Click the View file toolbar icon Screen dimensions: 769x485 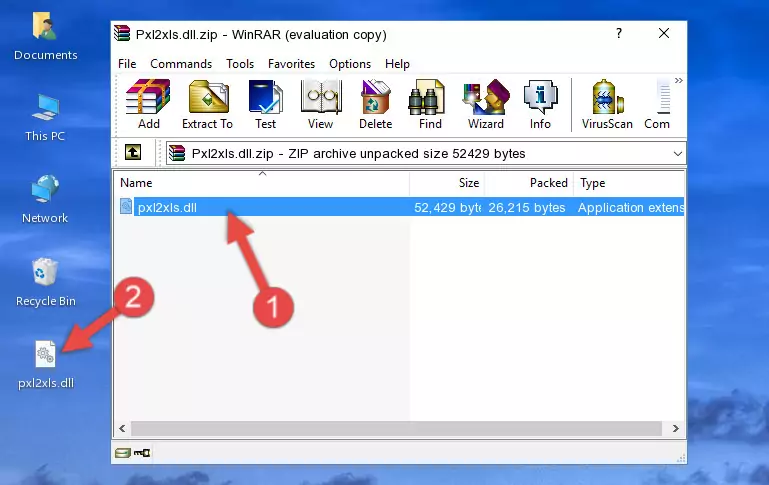[321, 104]
